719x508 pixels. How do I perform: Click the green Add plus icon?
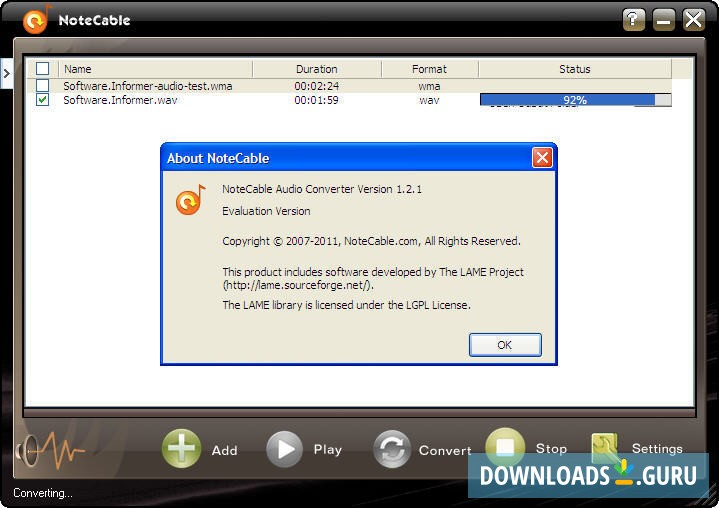pos(182,448)
